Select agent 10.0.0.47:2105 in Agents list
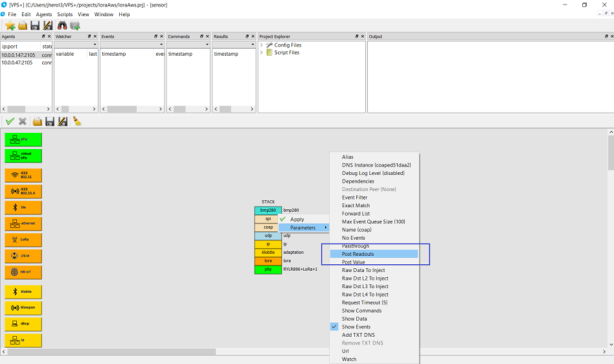This screenshot has height=364, width=614. click(x=18, y=63)
